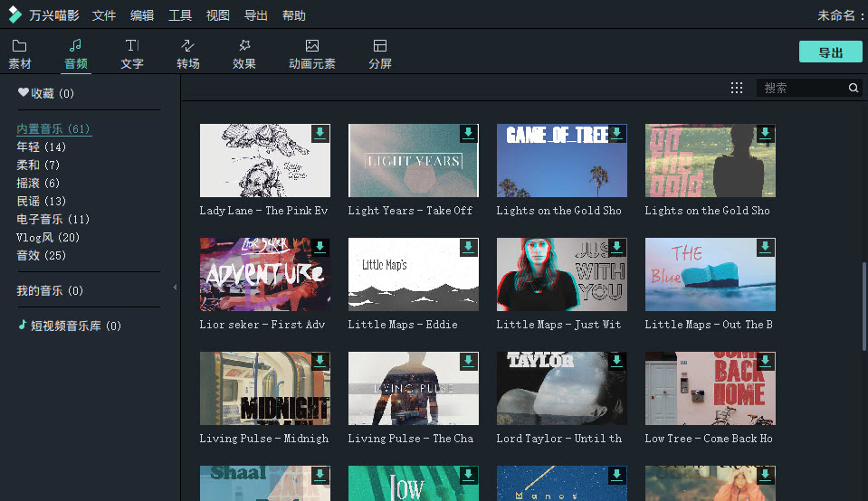Select the 电子音乐 (11) category
The height and width of the screenshot is (501, 868).
pos(53,219)
